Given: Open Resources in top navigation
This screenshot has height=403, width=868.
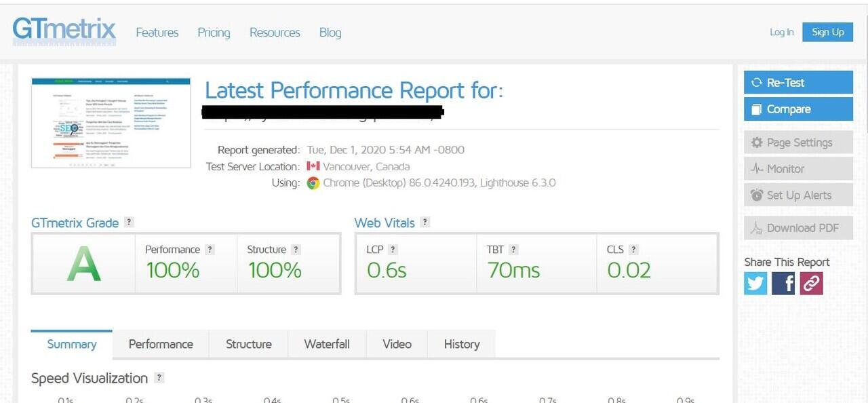Looking at the screenshot, I should [x=275, y=33].
